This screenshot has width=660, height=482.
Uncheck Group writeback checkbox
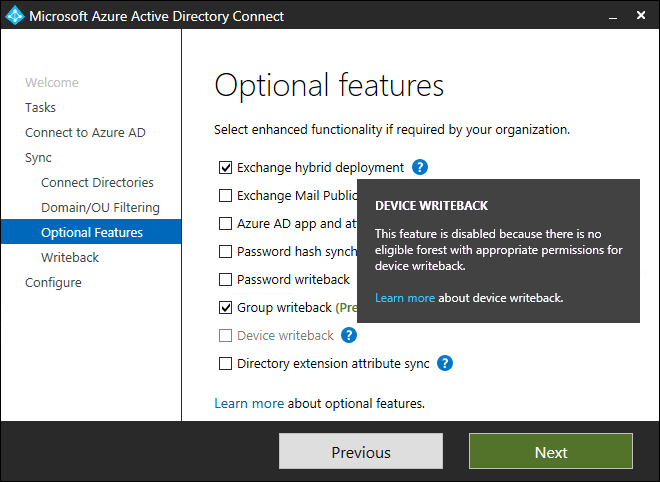pos(225,307)
